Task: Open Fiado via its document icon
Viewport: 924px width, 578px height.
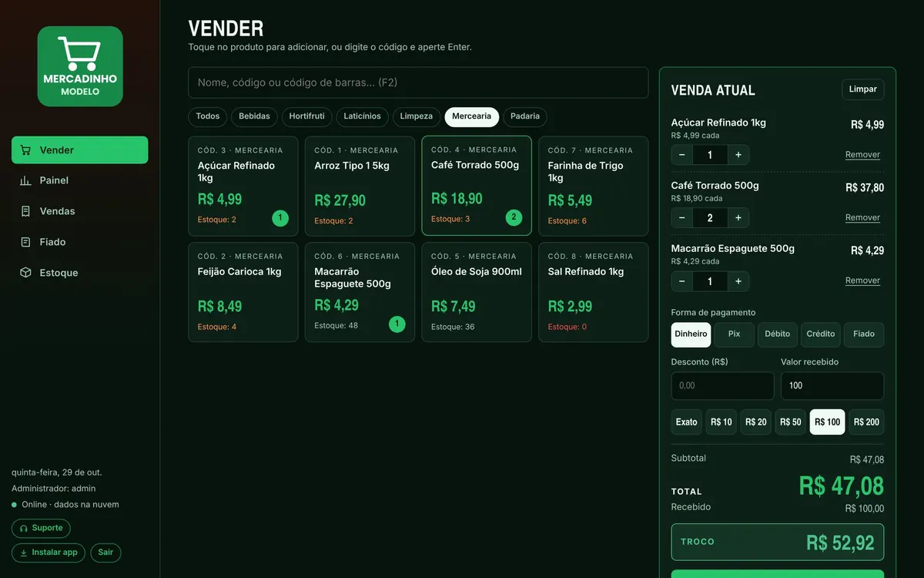Action: pyautogui.click(x=26, y=242)
